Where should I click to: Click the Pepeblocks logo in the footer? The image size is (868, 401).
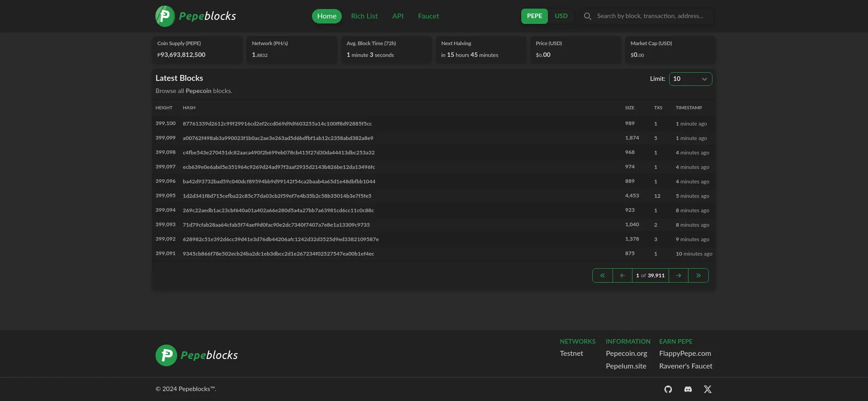pyautogui.click(x=197, y=355)
